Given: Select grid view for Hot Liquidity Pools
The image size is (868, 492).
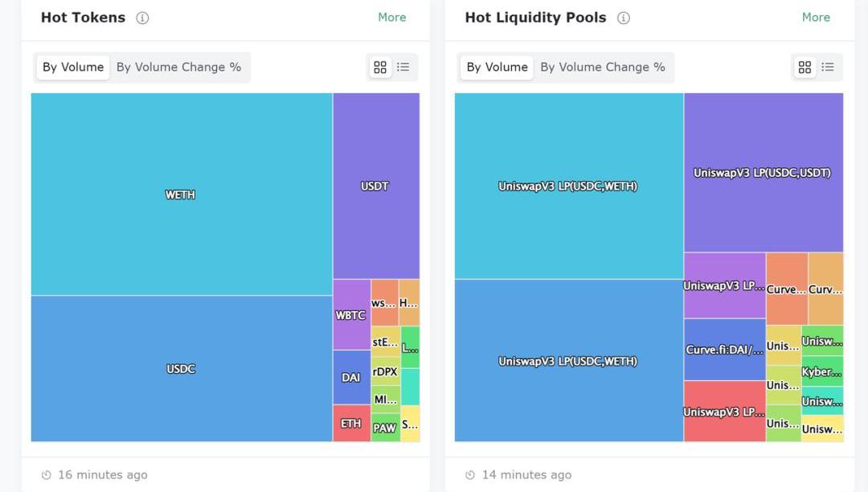Looking at the screenshot, I should click(x=805, y=68).
